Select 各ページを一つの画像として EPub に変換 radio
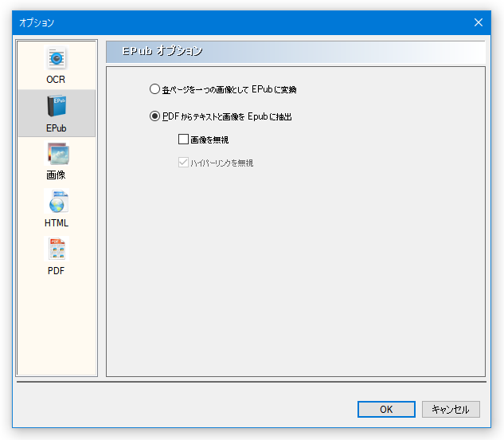504x440 pixels. coord(154,89)
